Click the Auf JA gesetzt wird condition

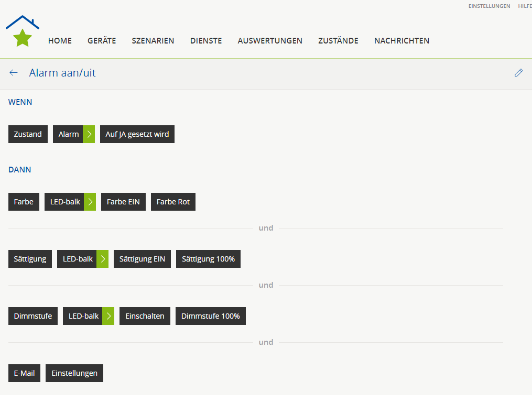(x=137, y=134)
